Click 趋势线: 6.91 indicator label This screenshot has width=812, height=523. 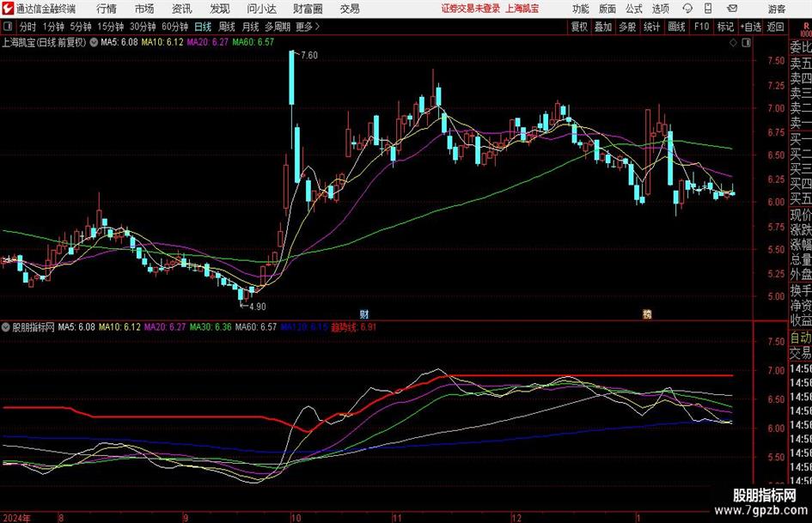point(354,327)
